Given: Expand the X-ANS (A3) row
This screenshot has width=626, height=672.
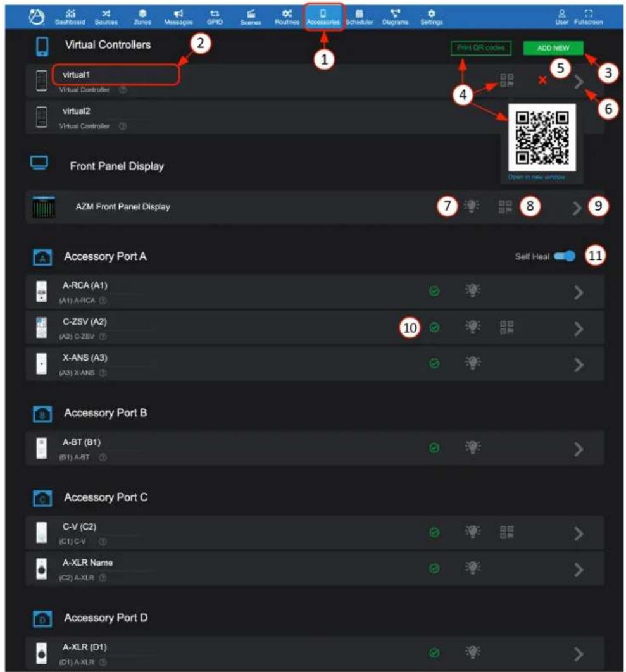Looking at the screenshot, I should tap(579, 365).
